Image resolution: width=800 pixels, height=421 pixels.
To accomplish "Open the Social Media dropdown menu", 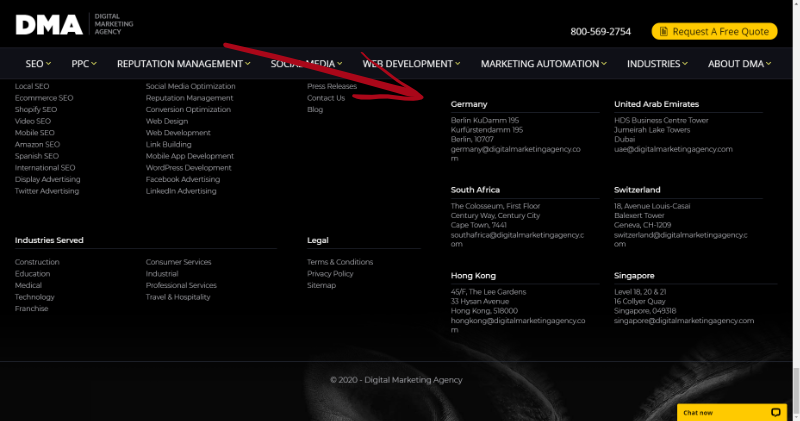I will 306,64.
